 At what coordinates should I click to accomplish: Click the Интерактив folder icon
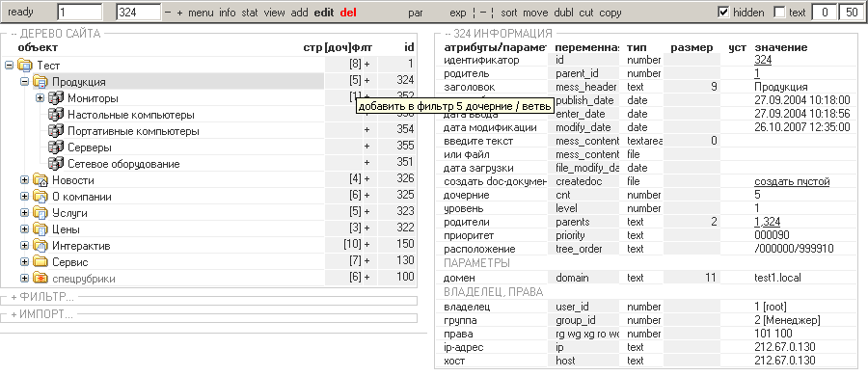pyautogui.click(x=41, y=246)
